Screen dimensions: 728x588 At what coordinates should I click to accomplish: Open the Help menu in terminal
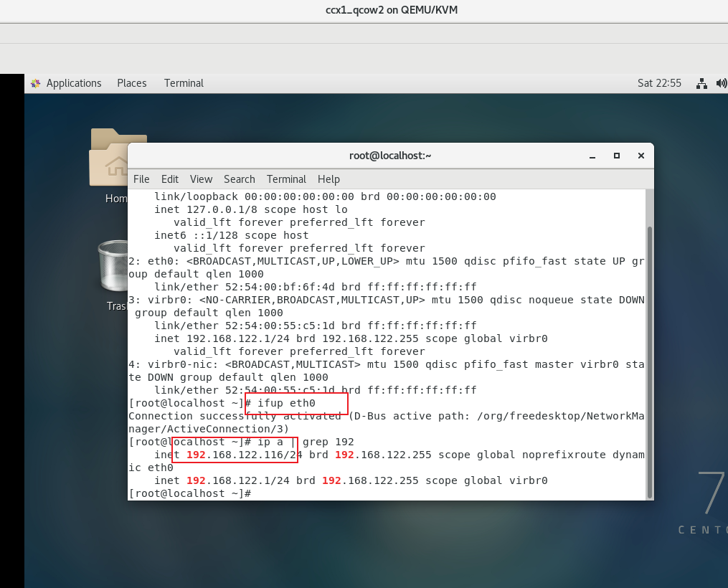328,179
